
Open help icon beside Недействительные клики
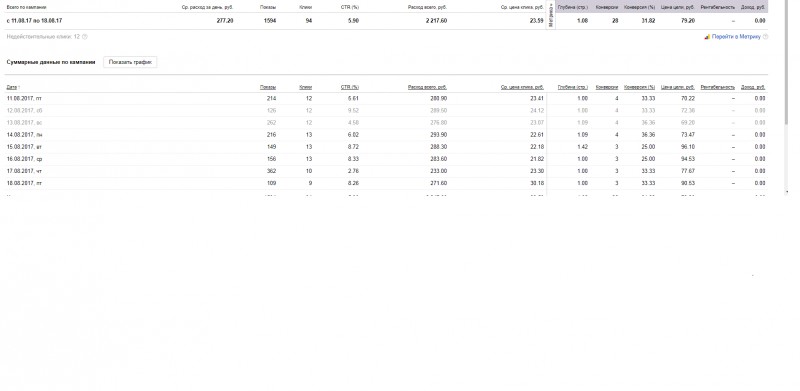85,37
